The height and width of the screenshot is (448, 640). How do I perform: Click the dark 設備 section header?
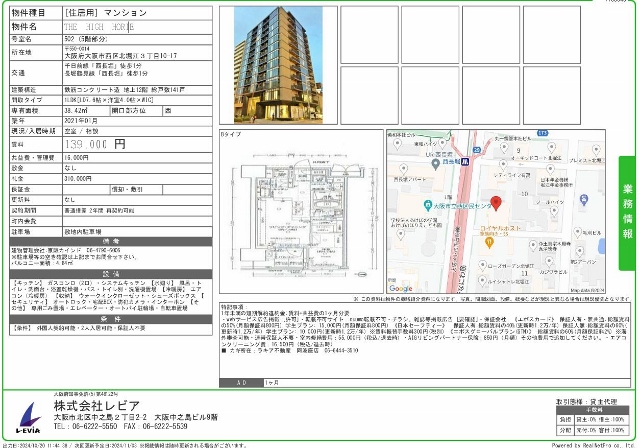point(111,274)
